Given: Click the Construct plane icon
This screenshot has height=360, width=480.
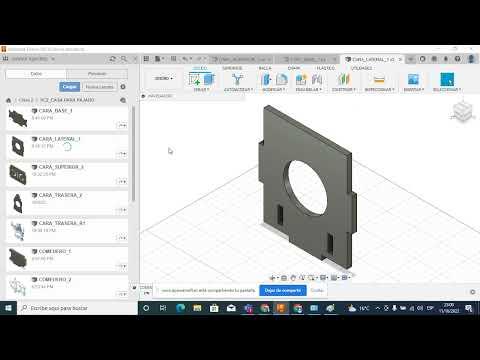Looking at the screenshot, I should 343,79.
